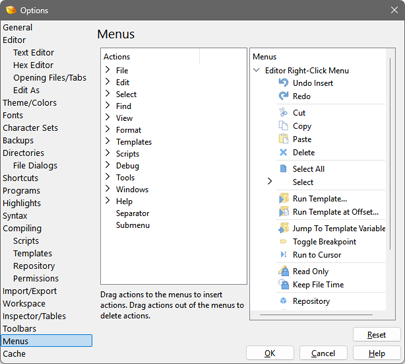Viewport: 405px width, 364px height.
Task: Expand the Tools actions group
Action: (107, 177)
